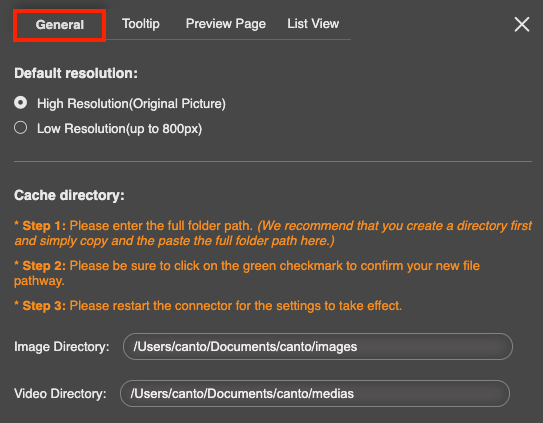543x423 pixels.
Task: Click the divider line above Cache directory
Action: click(273, 161)
